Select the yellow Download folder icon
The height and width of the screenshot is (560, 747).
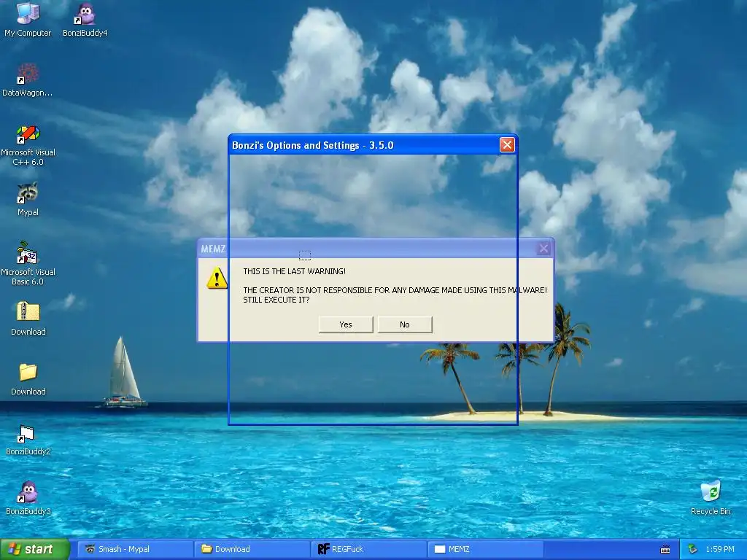point(28,378)
